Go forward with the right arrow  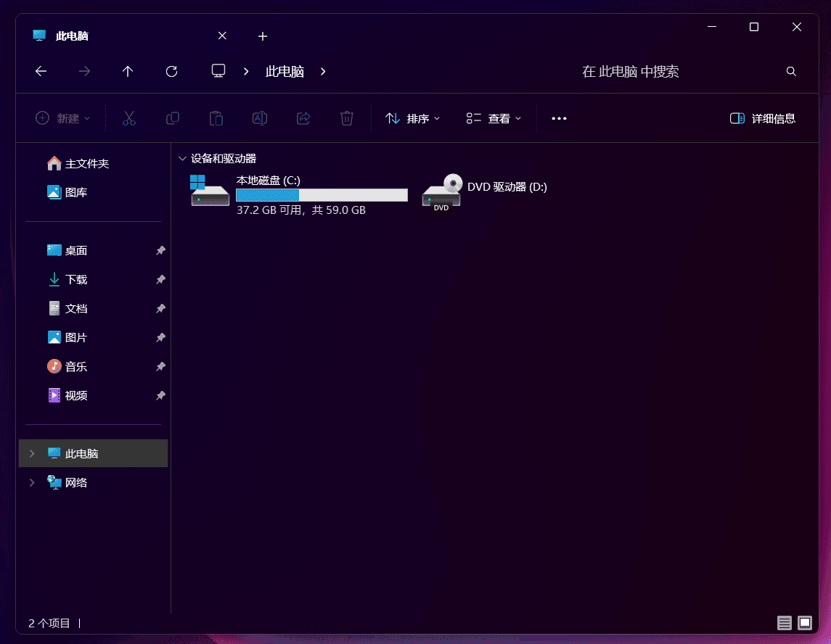(84, 72)
